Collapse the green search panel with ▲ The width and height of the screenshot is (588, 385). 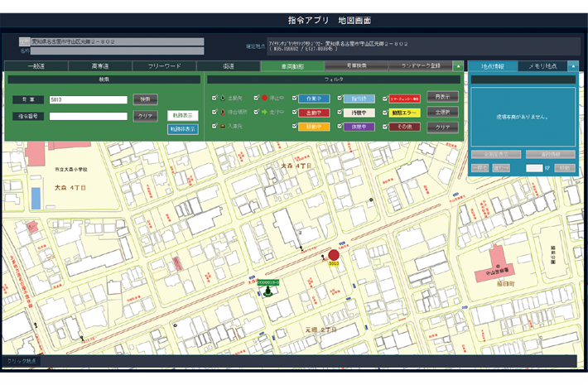pyautogui.click(x=458, y=66)
